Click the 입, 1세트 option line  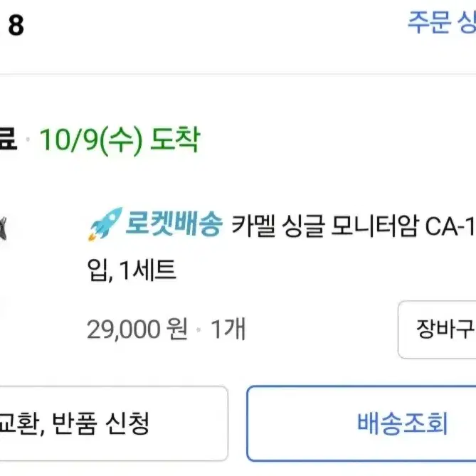click(x=132, y=270)
